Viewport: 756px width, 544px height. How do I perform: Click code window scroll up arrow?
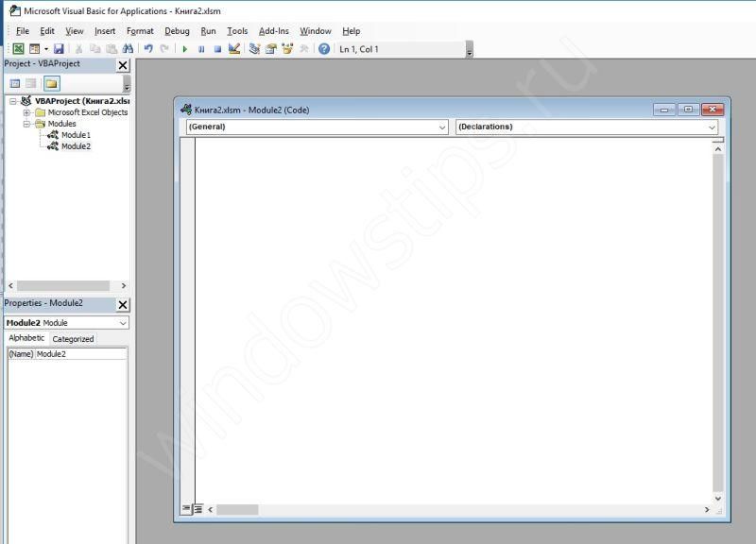(718, 149)
